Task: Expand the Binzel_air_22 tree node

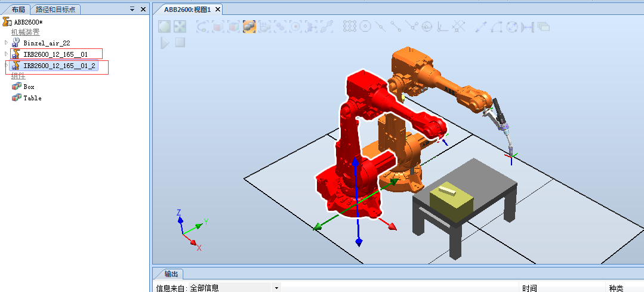Action: [6, 42]
